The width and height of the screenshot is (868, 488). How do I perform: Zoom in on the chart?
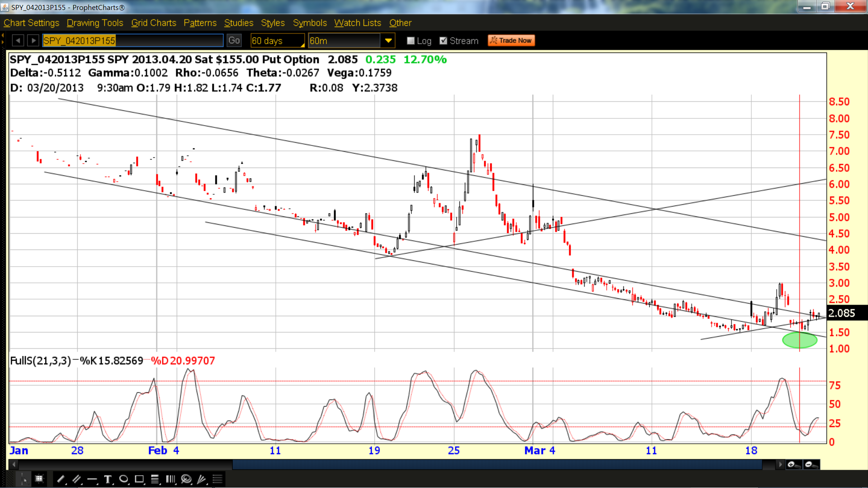(793, 465)
